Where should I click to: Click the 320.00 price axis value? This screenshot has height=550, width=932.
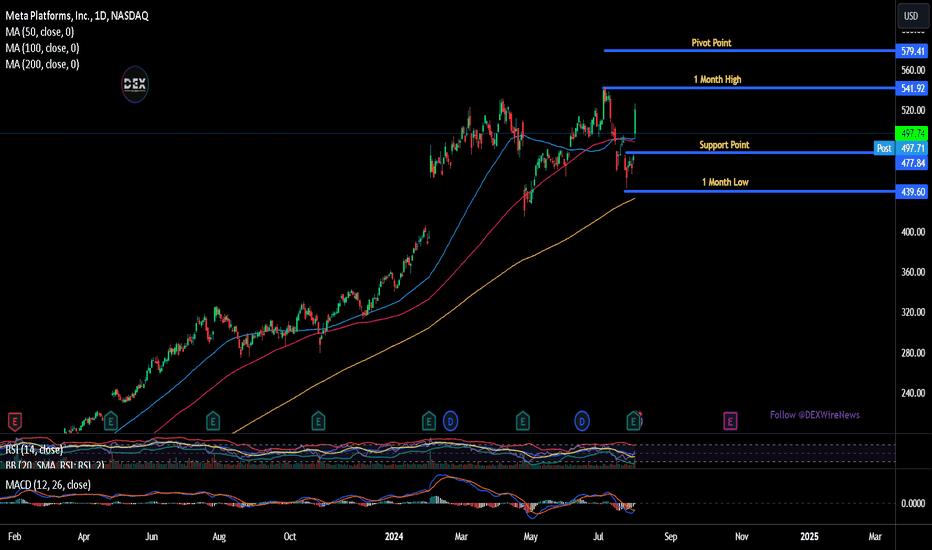click(x=913, y=312)
